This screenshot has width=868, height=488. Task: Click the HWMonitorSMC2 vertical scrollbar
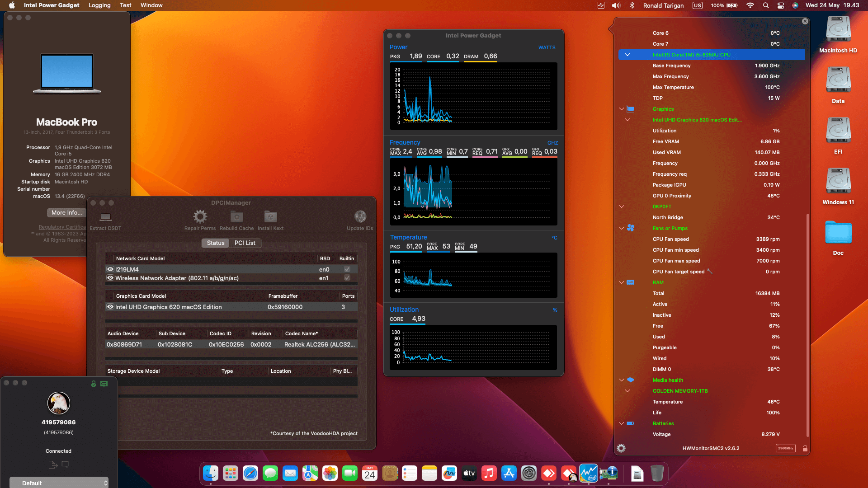[x=807, y=325]
